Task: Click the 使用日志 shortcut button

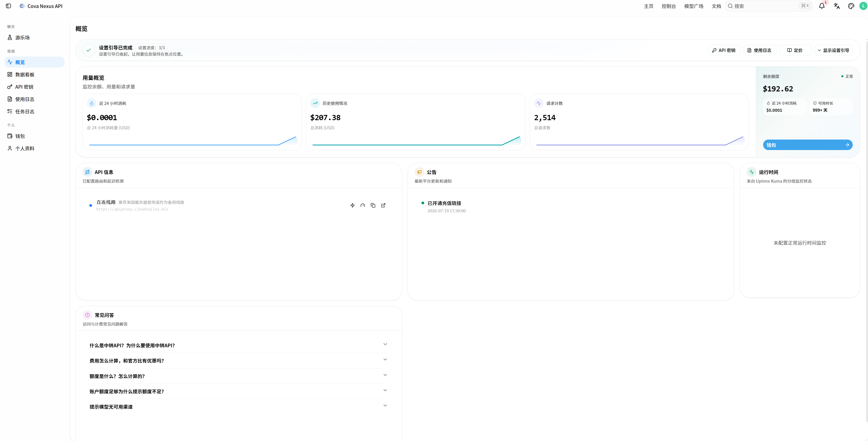Action: click(759, 50)
